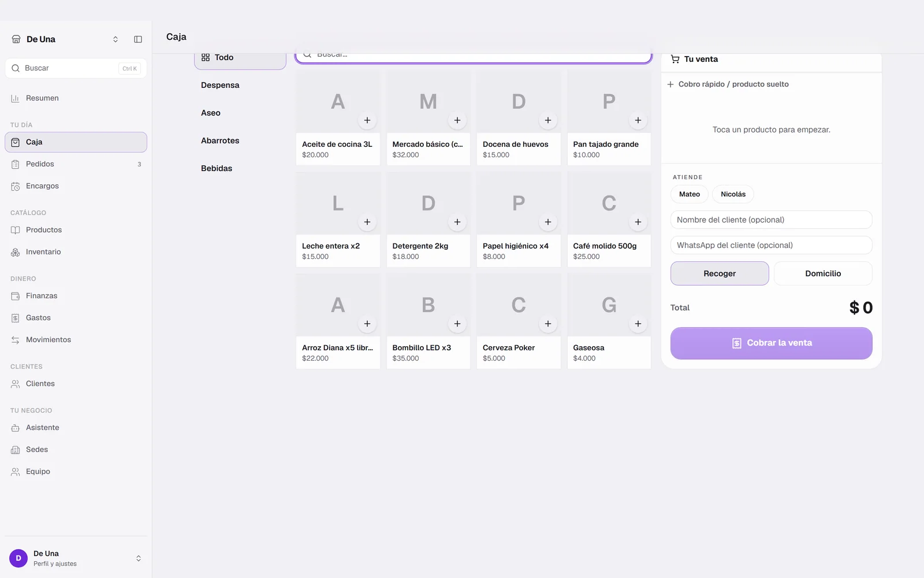The width and height of the screenshot is (924, 578).
Task: Choose Domicilio delivery option
Action: tap(823, 273)
